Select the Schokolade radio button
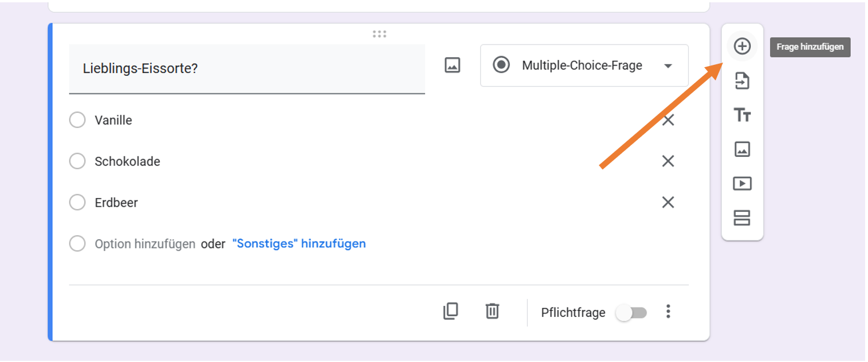The width and height of the screenshot is (868, 362). click(77, 161)
